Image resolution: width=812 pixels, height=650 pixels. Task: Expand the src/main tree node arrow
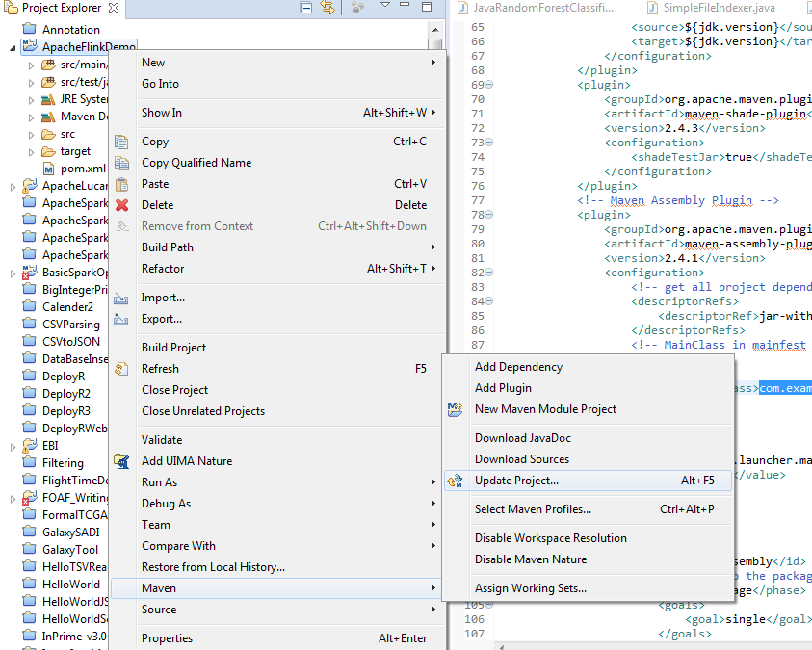tap(31, 65)
